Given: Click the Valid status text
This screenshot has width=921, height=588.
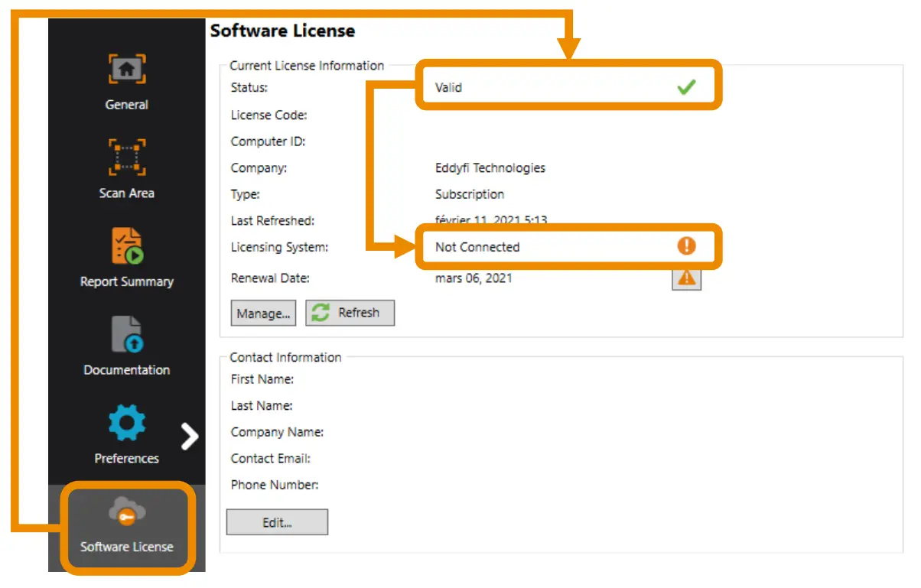Looking at the screenshot, I should (447, 87).
